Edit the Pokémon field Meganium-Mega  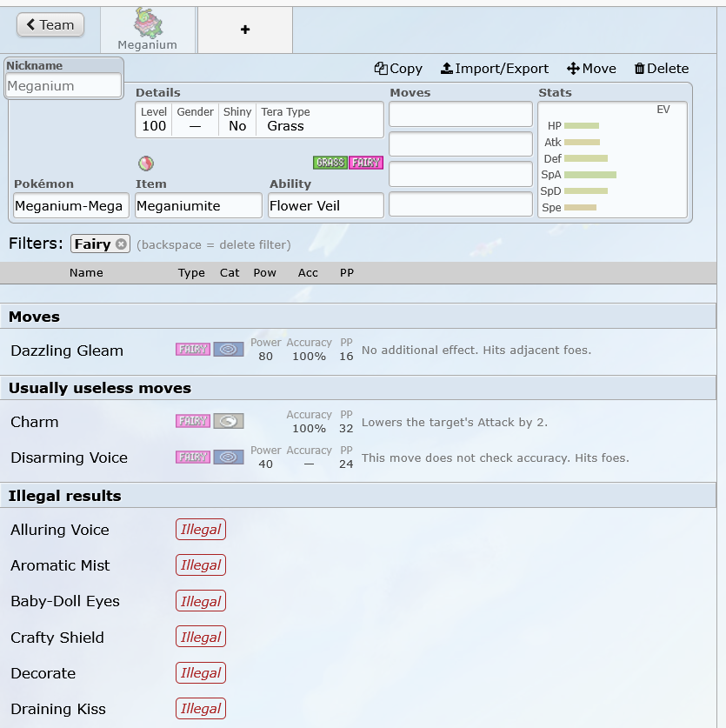click(x=71, y=205)
